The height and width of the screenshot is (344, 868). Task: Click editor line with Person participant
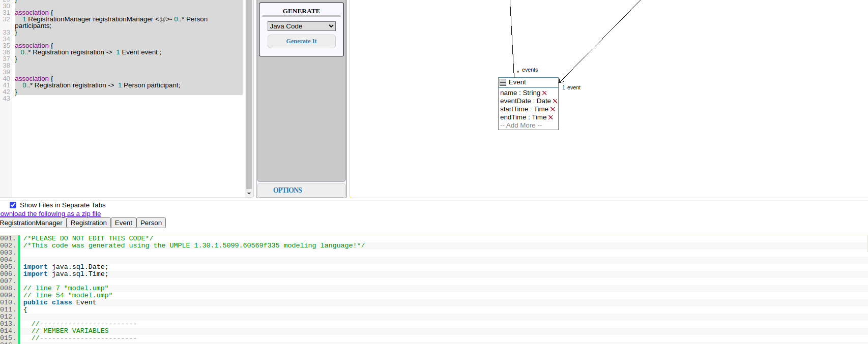click(x=101, y=85)
